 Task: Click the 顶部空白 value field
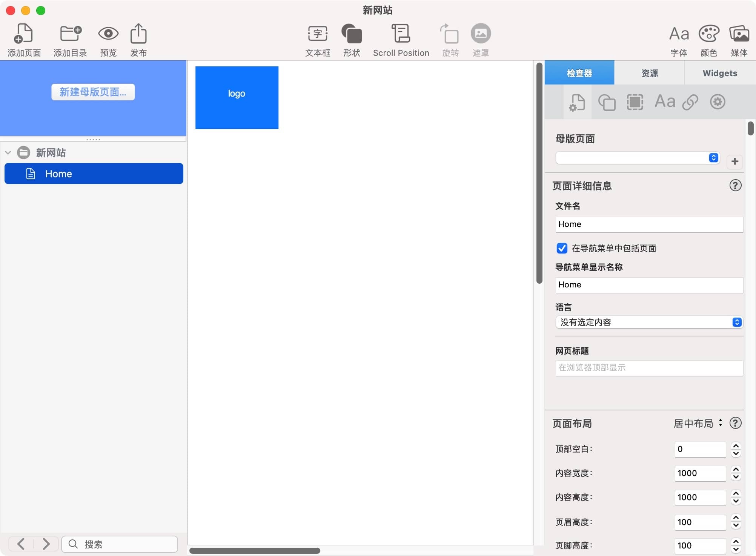700,449
